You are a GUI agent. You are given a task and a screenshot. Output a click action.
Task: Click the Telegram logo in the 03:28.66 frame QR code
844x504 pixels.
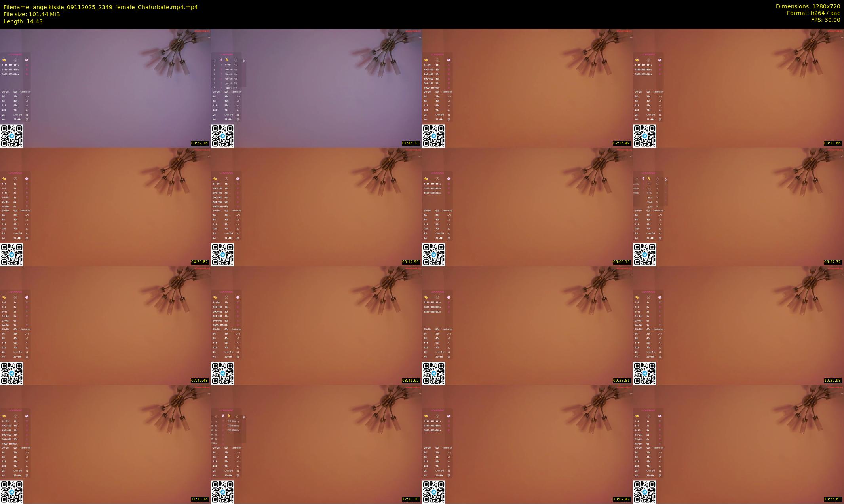[644, 136]
